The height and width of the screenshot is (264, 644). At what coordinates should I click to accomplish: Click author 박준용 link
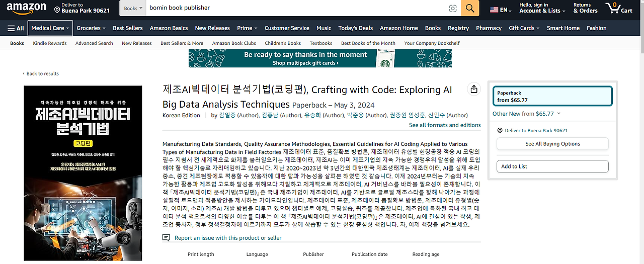tap(355, 115)
